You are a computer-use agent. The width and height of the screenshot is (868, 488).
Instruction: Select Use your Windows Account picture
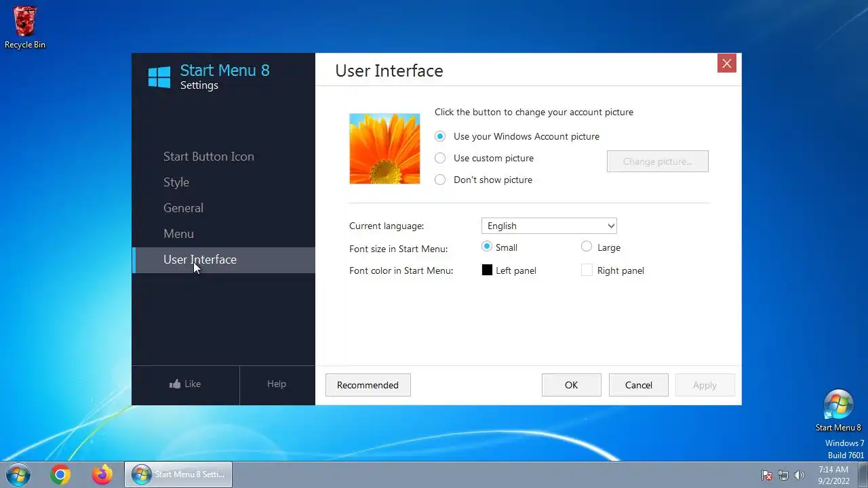(440, 136)
